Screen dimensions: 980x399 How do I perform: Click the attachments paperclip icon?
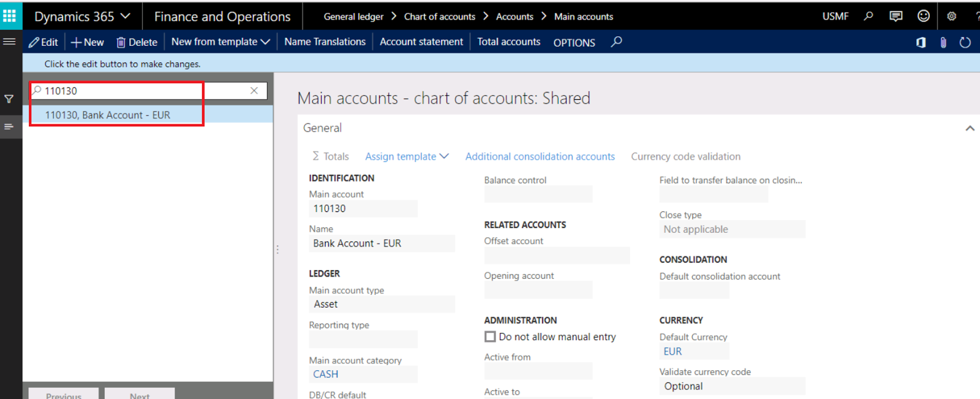(943, 42)
